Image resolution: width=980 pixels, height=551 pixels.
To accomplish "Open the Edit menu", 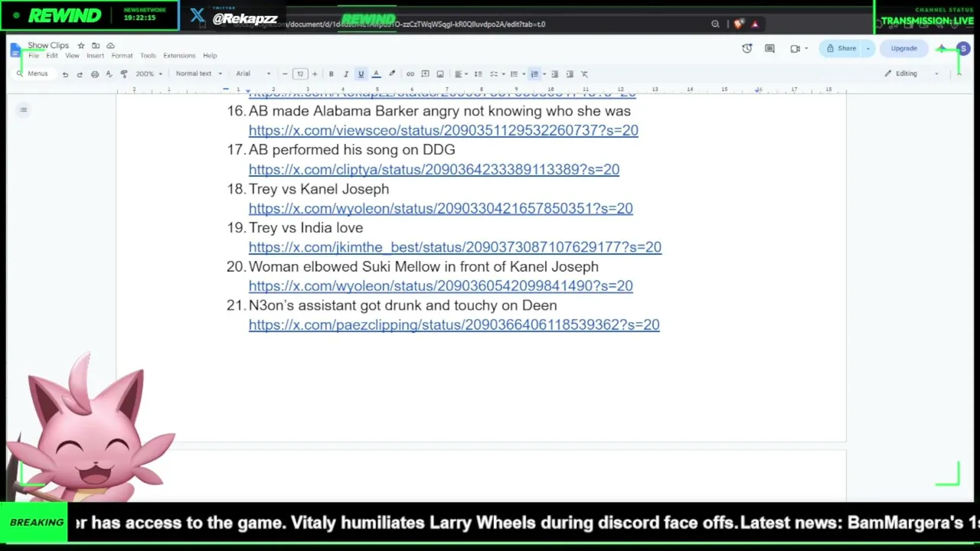I will (52, 56).
